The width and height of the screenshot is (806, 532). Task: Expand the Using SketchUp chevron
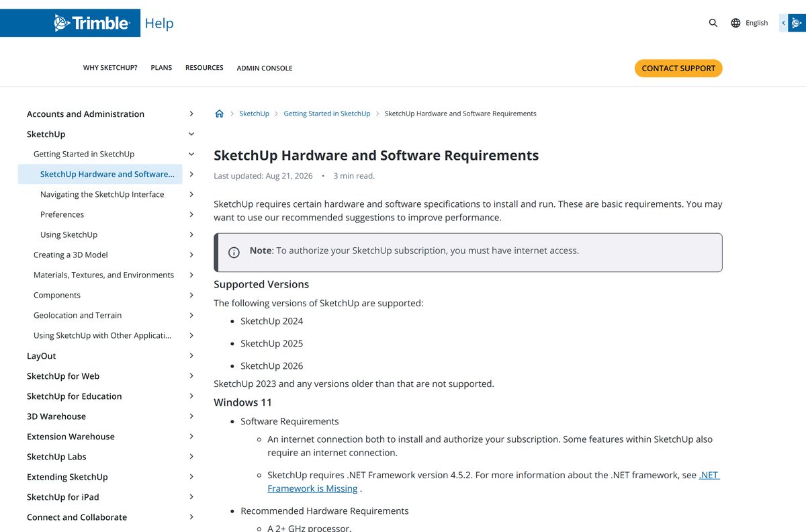point(191,234)
